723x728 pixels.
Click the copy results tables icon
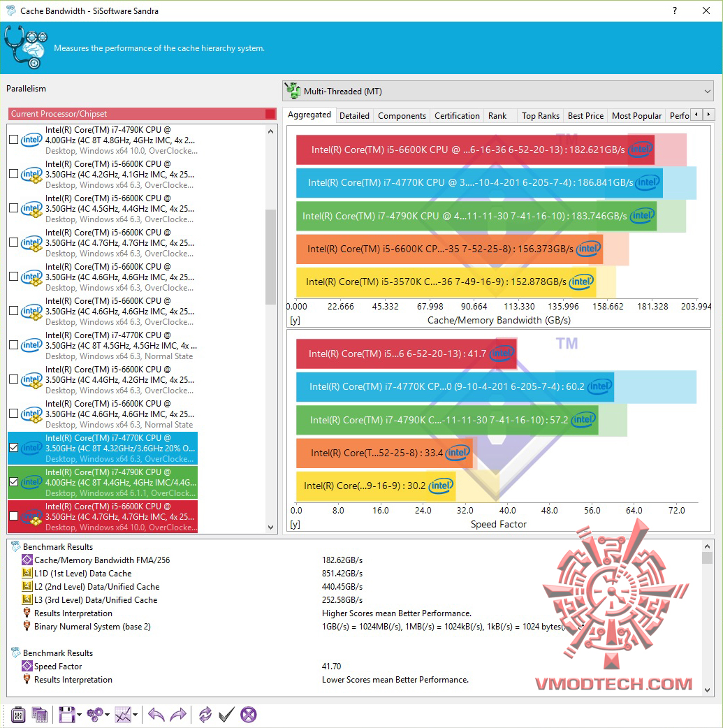tap(40, 715)
